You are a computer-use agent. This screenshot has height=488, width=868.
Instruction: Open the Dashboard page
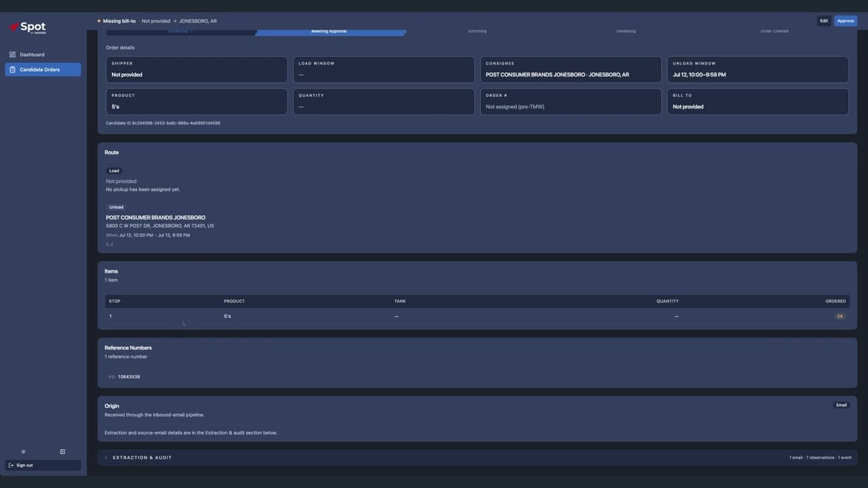coord(43,54)
